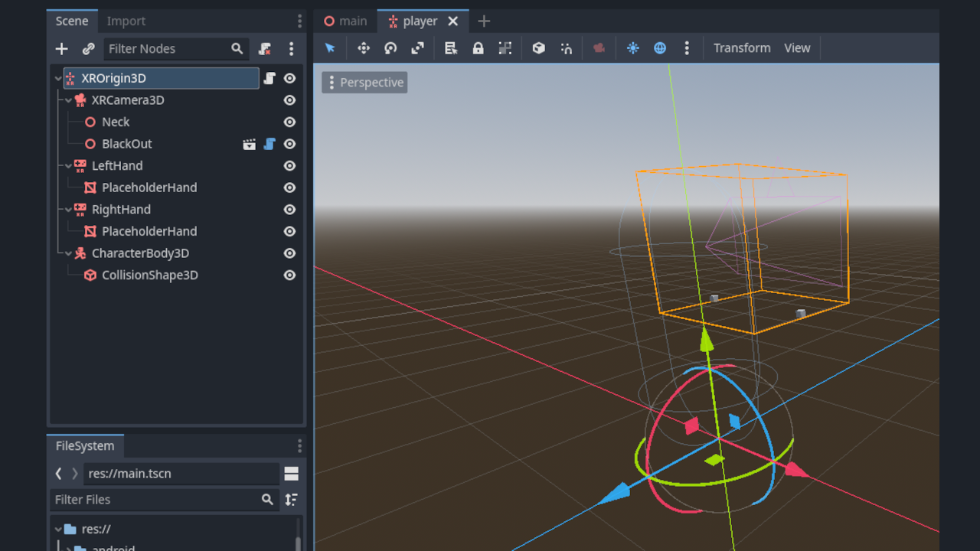Image resolution: width=980 pixels, height=551 pixels.
Task: Open the View menu
Action: click(797, 48)
